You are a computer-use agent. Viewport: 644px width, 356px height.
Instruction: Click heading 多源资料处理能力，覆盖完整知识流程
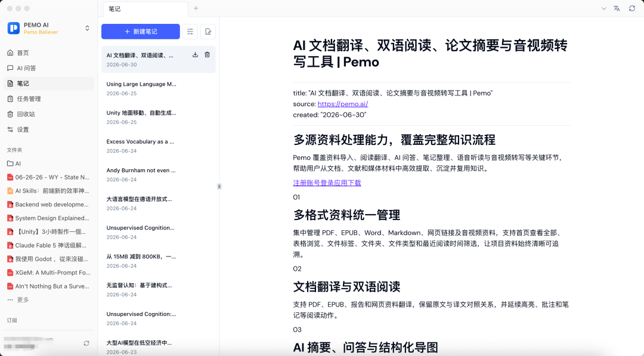(394, 140)
